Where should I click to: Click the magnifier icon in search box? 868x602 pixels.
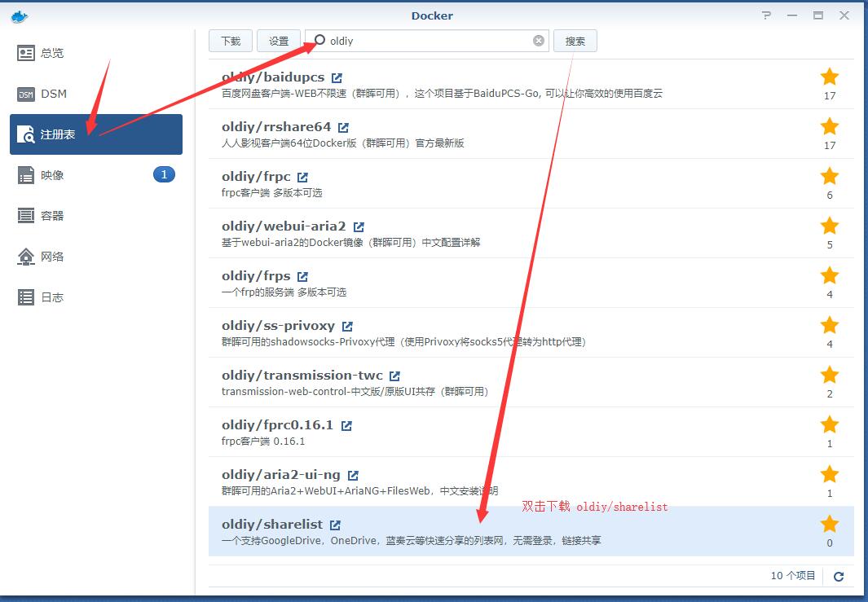tap(319, 41)
